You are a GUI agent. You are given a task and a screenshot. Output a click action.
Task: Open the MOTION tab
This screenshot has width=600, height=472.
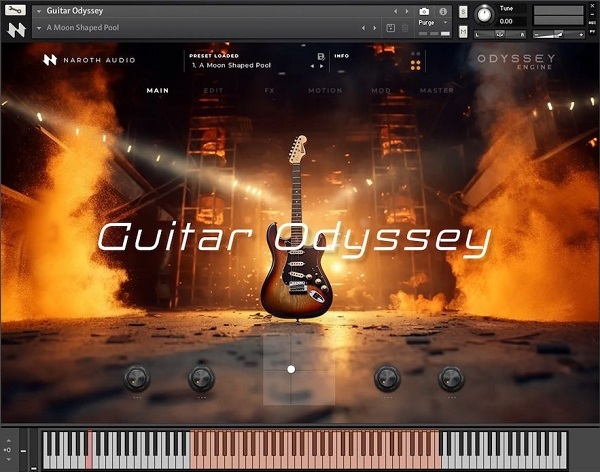[x=325, y=91]
